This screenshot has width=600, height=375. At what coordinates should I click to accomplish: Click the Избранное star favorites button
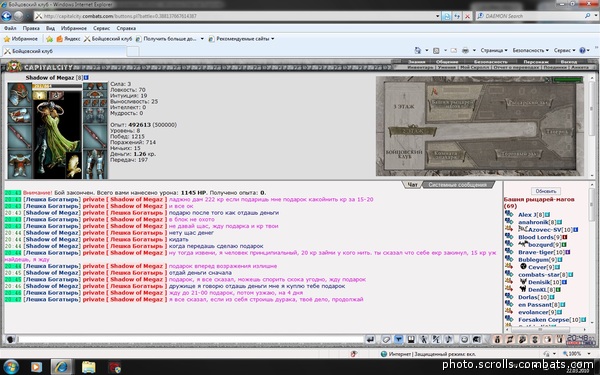(21, 39)
